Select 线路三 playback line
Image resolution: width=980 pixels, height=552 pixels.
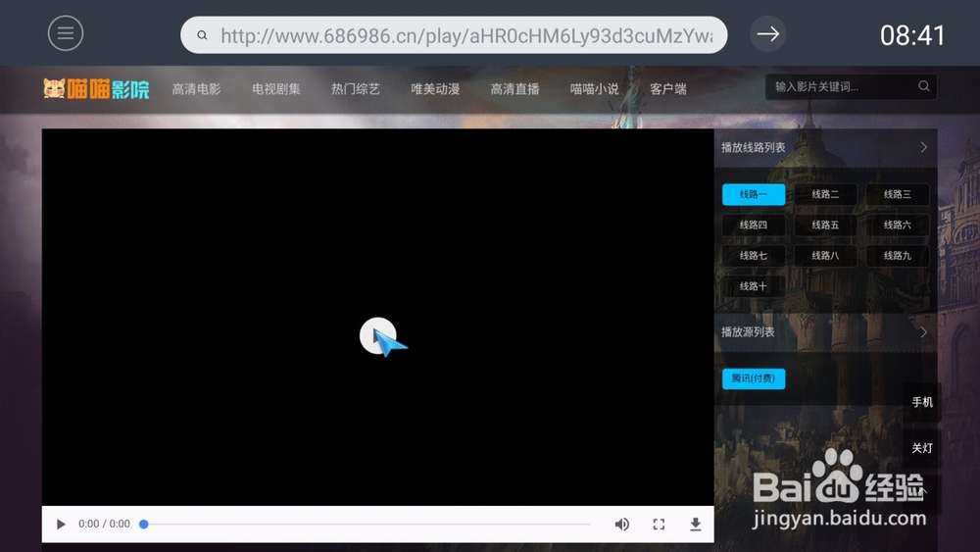[x=897, y=194]
